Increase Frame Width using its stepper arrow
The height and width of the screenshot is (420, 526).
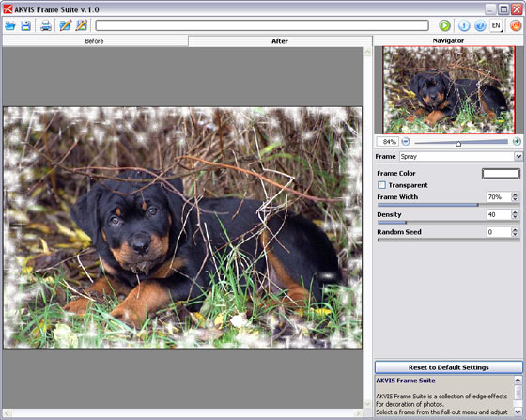click(x=515, y=194)
